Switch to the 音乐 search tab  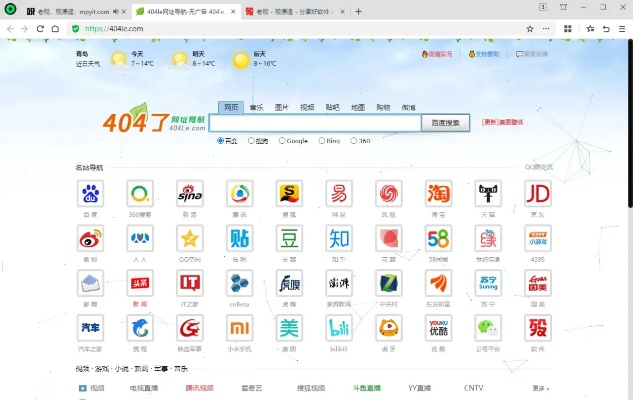click(x=257, y=107)
